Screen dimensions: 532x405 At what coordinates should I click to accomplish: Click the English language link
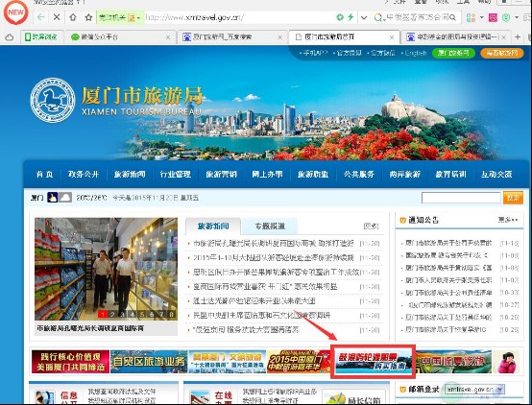pos(415,53)
